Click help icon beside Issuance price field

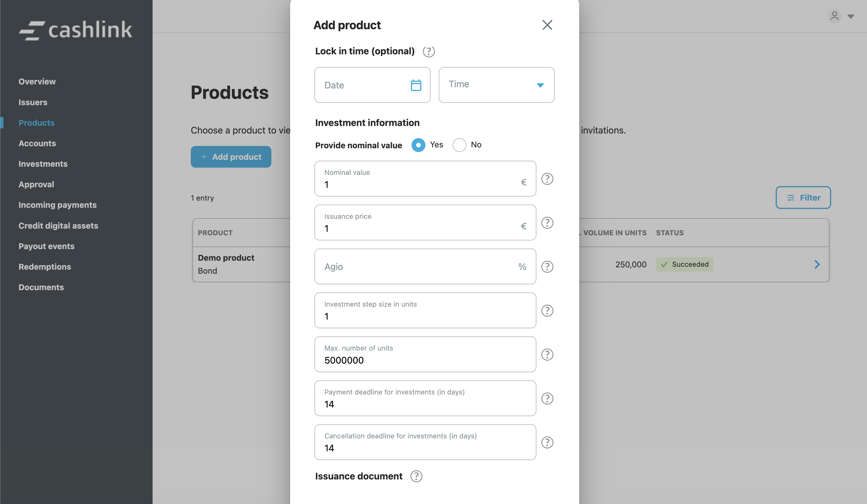pos(547,223)
